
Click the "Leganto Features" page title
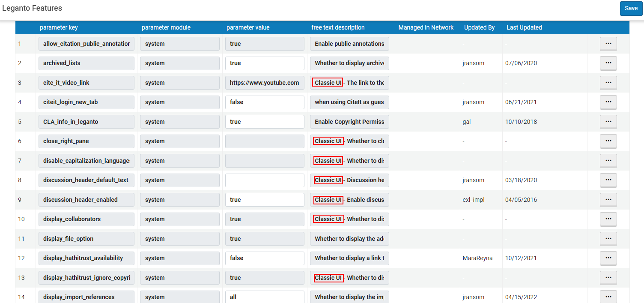coord(32,8)
